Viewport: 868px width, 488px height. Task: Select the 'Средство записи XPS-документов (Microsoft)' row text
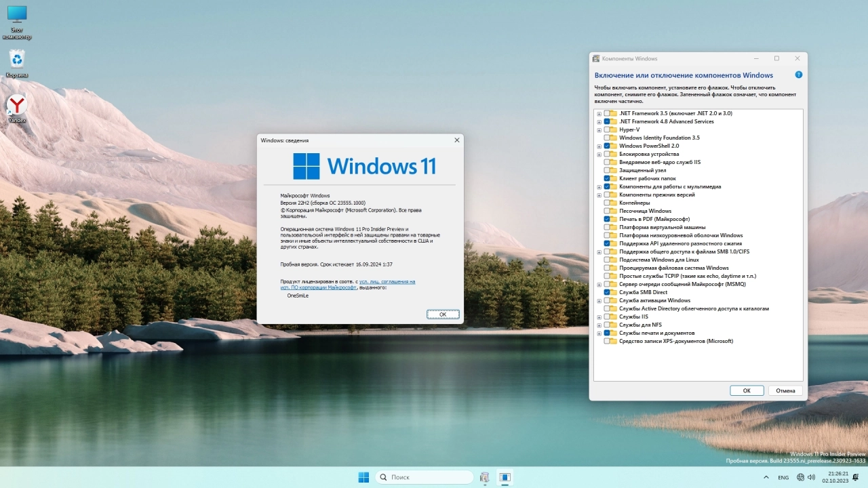coord(676,341)
